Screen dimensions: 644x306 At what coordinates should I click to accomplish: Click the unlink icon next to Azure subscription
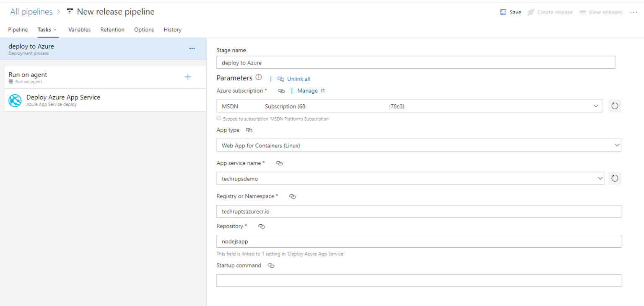[x=281, y=90]
